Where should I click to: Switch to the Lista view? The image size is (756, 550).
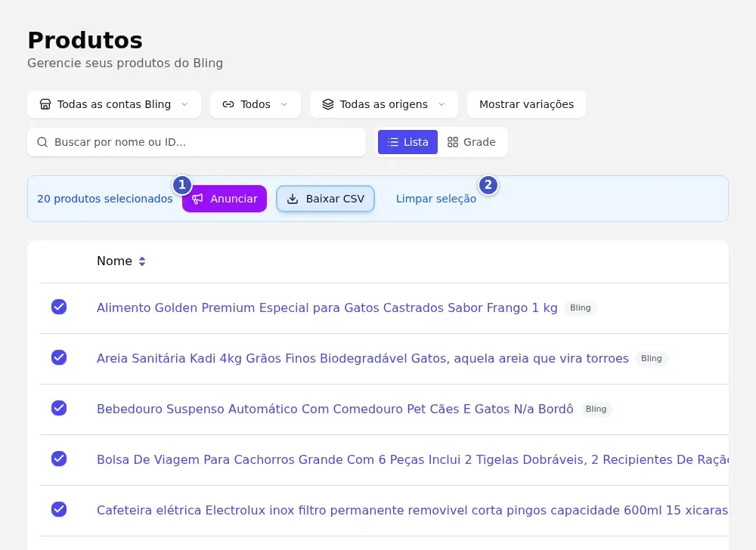coord(408,142)
